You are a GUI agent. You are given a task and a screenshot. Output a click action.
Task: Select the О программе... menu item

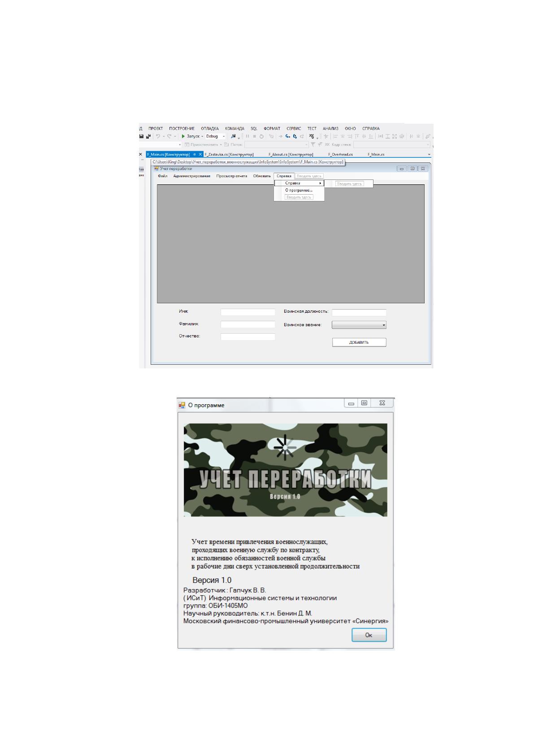click(x=299, y=190)
